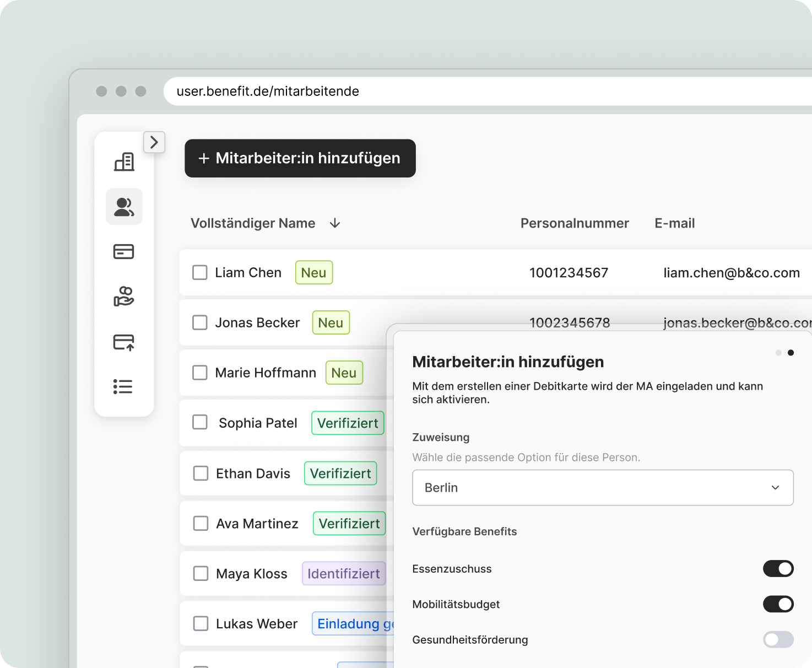
Task: Select the employees people sidebar icon
Action: coord(124,207)
